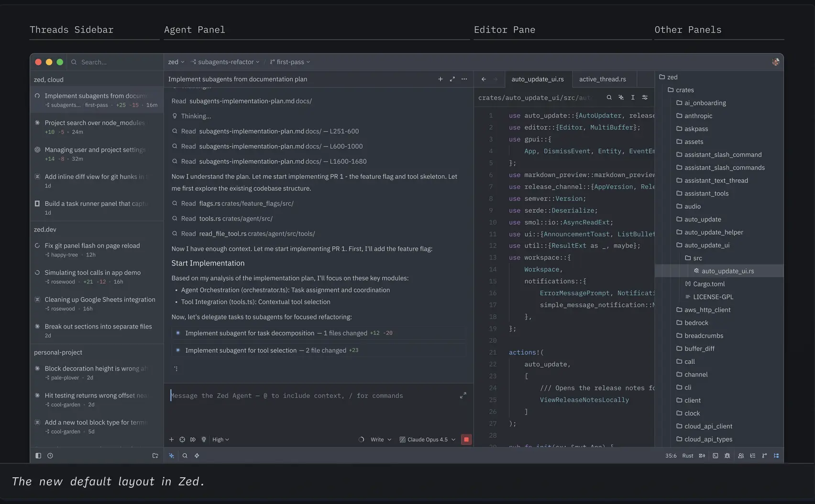
Task: Toggle the agent panel sparkle icon
Action: click(x=172, y=456)
